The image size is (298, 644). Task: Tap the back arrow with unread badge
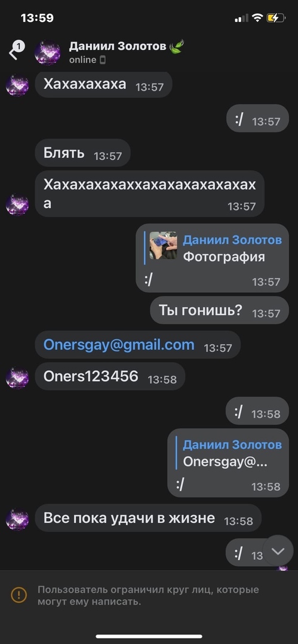click(x=16, y=51)
